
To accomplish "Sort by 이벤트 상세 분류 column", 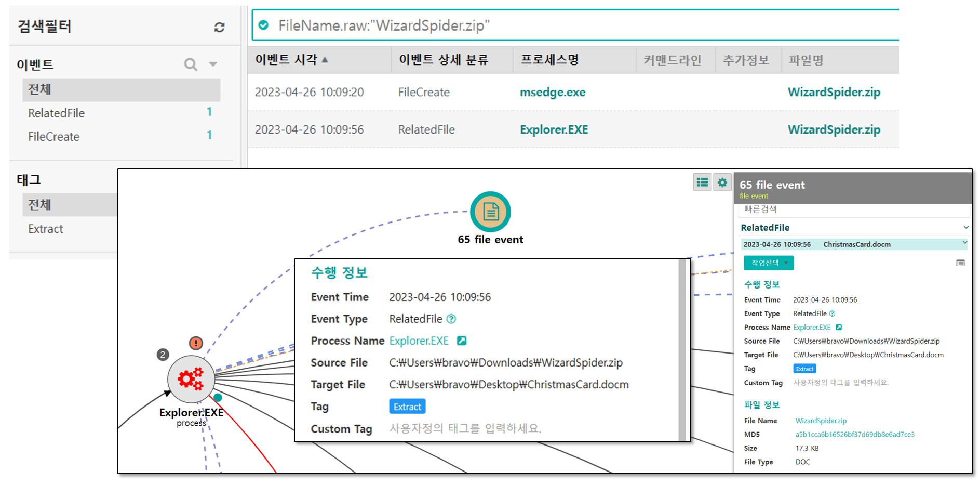I will (444, 60).
